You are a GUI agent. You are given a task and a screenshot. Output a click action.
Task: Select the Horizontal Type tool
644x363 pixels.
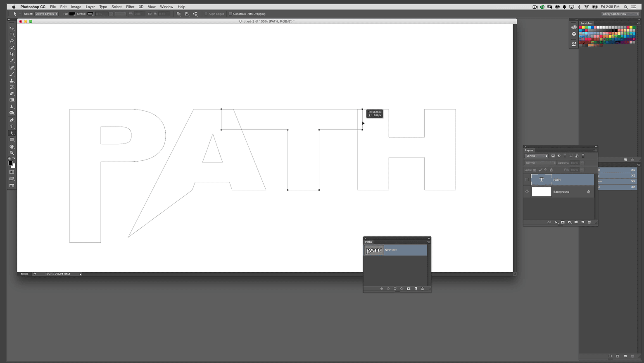[x=12, y=127]
